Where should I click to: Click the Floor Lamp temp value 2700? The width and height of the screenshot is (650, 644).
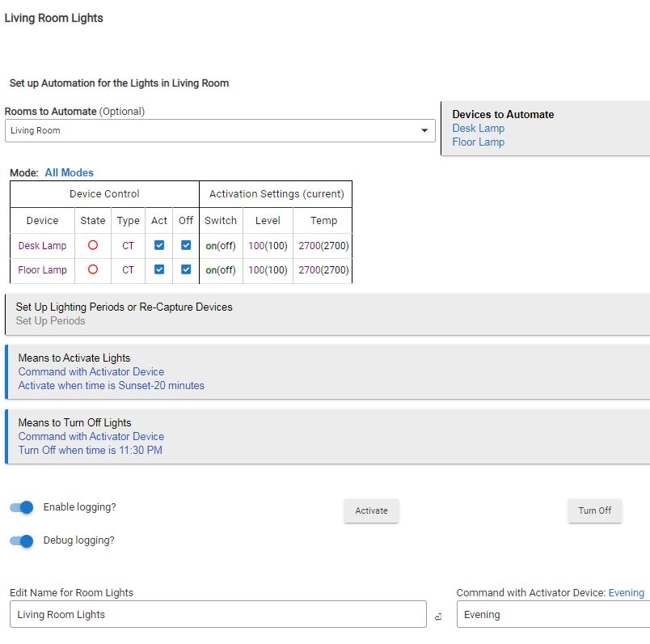pos(309,269)
